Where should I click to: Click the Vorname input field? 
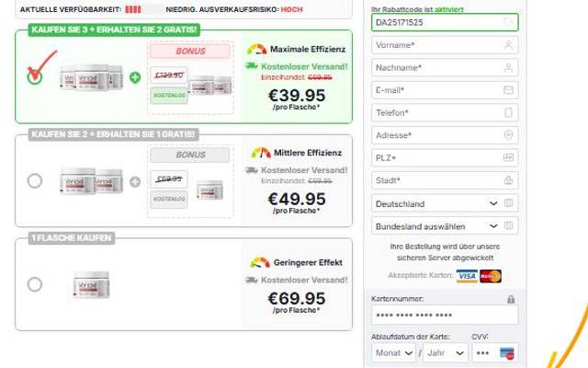click(x=435, y=44)
